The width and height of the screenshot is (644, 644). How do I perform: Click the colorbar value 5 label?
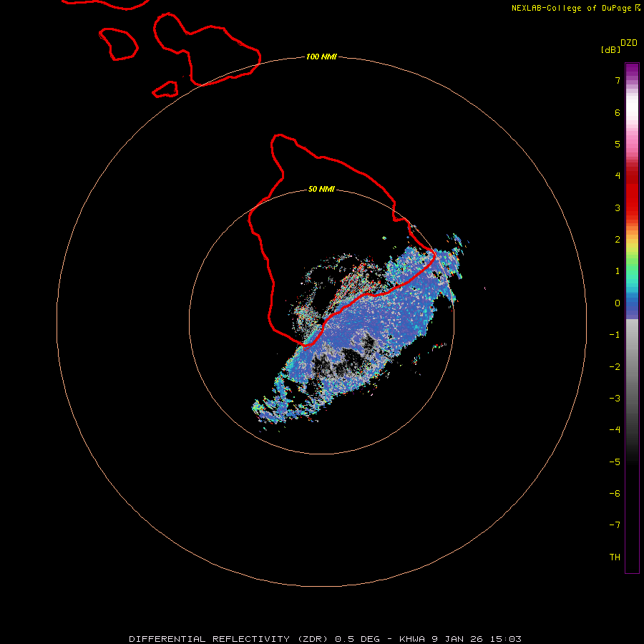click(x=618, y=144)
